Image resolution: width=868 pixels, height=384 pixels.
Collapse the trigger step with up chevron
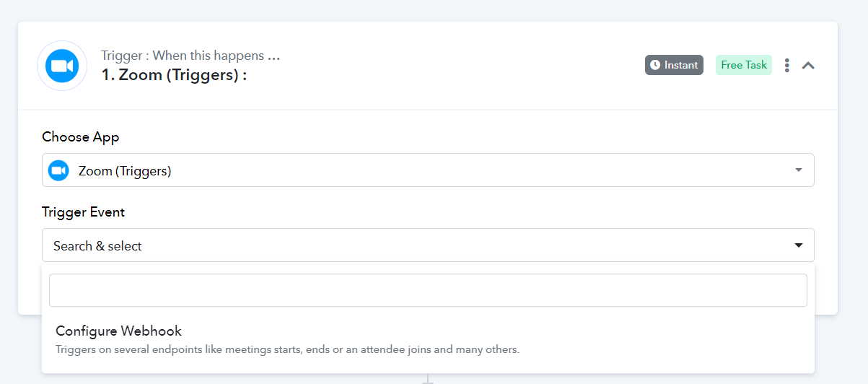pyautogui.click(x=809, y=66)
